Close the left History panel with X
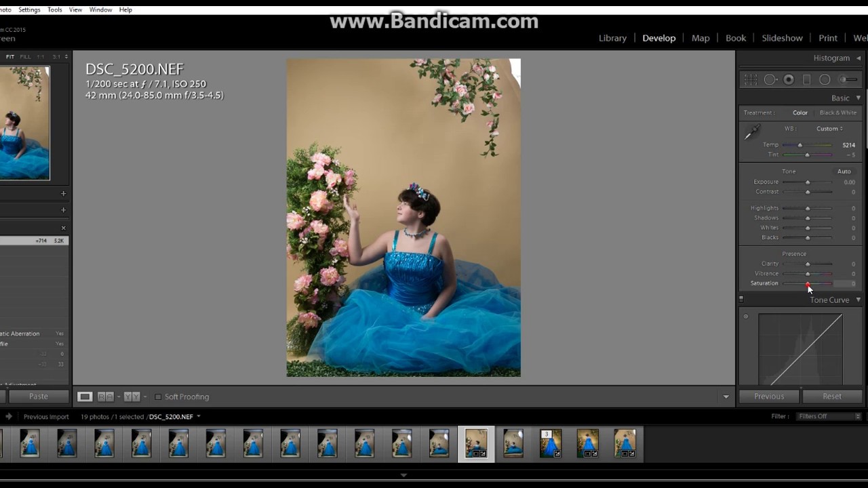 pos(64,228)
